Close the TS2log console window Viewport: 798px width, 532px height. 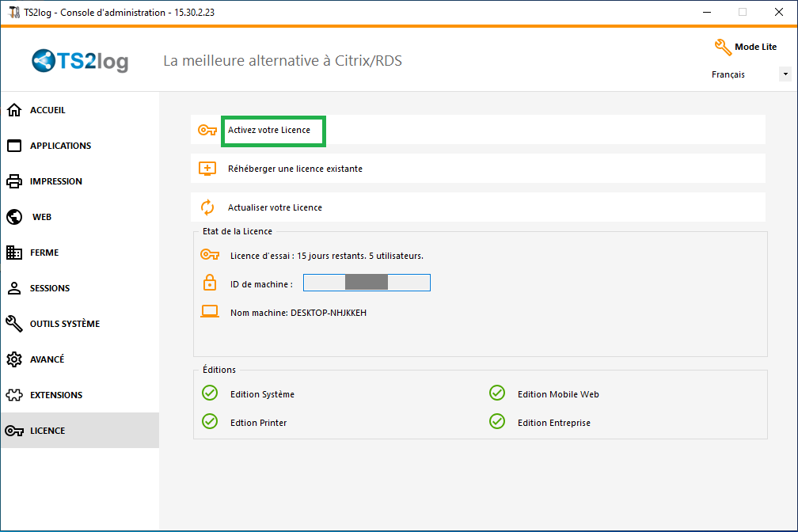(x=779, y=12)
